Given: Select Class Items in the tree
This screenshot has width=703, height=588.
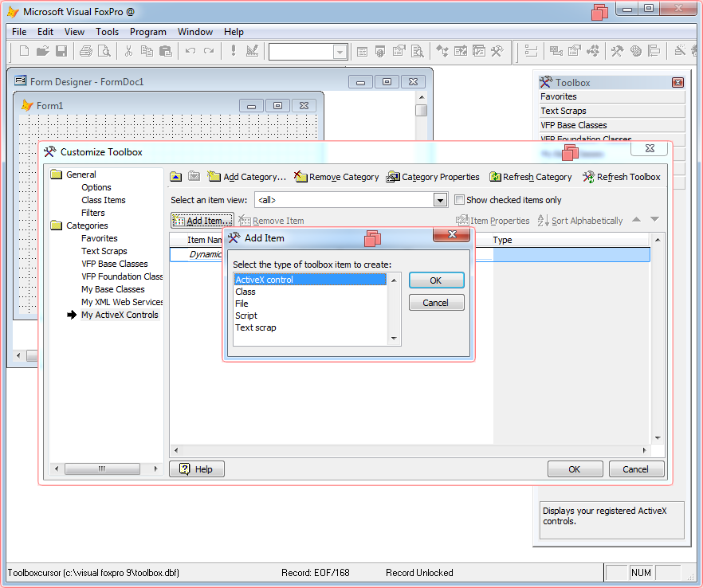Looking at the screenshot, I should [x=103, y=200].
